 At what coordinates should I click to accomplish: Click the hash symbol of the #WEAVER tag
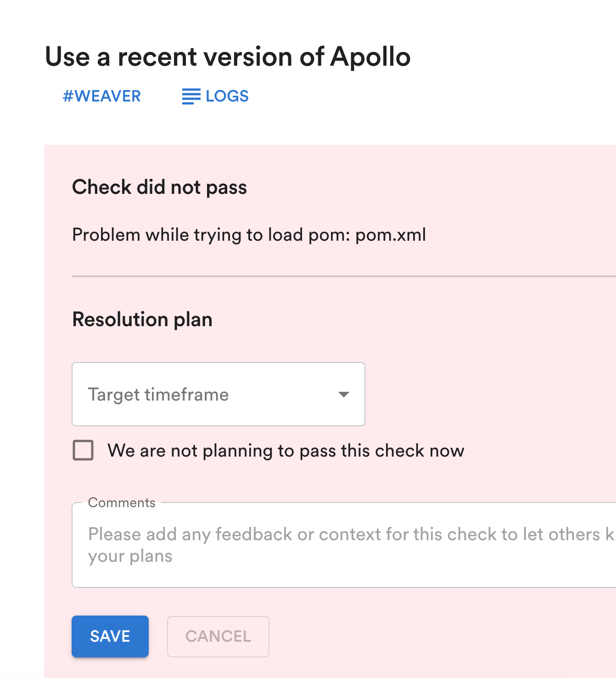[68, 96]
